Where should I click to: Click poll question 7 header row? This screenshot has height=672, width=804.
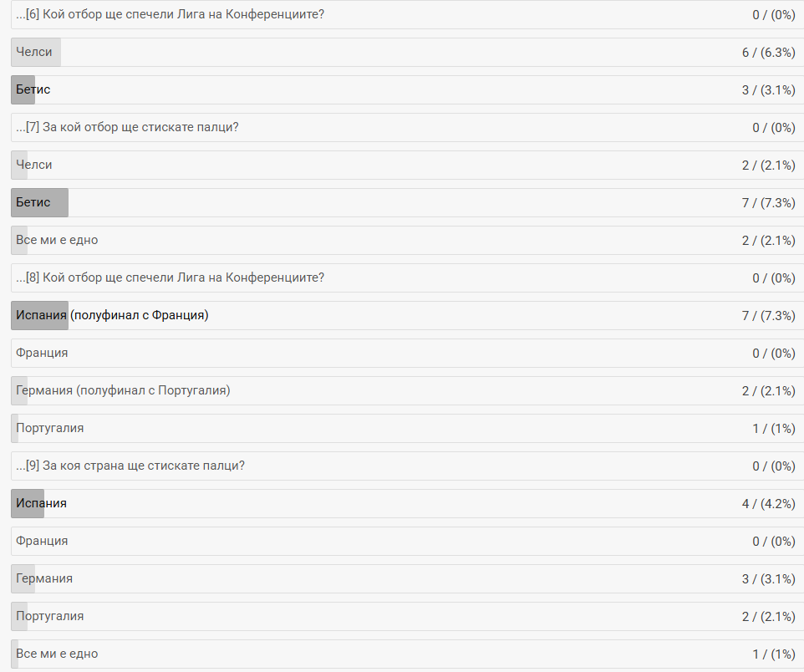407,127
